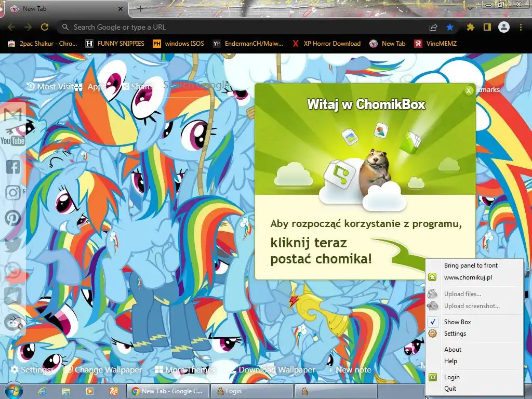The image size is (532, 399).
Task: Open a new browser tab with plus
Action: [x=140, y=9]
